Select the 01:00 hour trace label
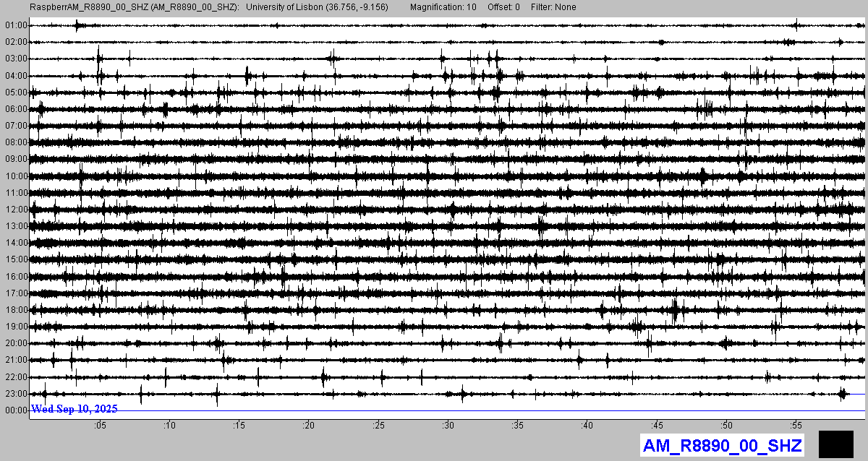Viewport: 868px width, 461px height. pos(16,25)
